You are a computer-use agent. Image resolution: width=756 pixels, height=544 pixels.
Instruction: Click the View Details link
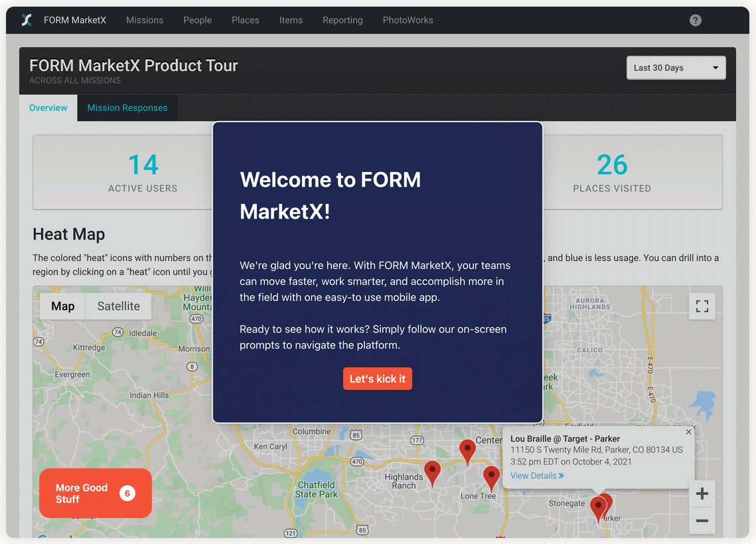(x=536, y=476)
